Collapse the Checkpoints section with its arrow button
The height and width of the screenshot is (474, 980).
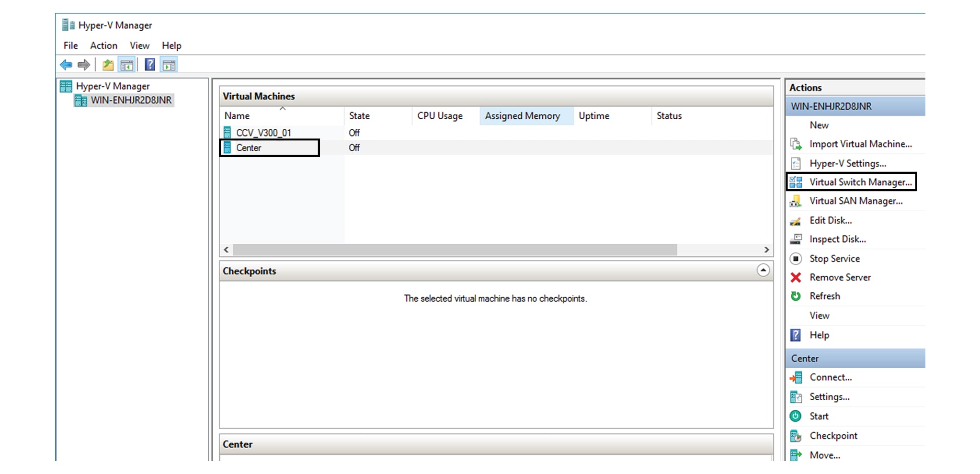tap(763, 270)
